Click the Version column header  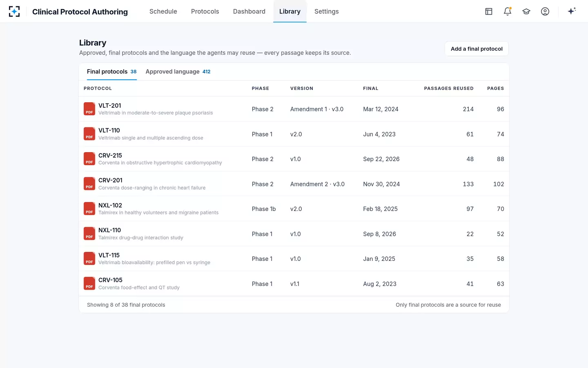(x=302, y=88)
